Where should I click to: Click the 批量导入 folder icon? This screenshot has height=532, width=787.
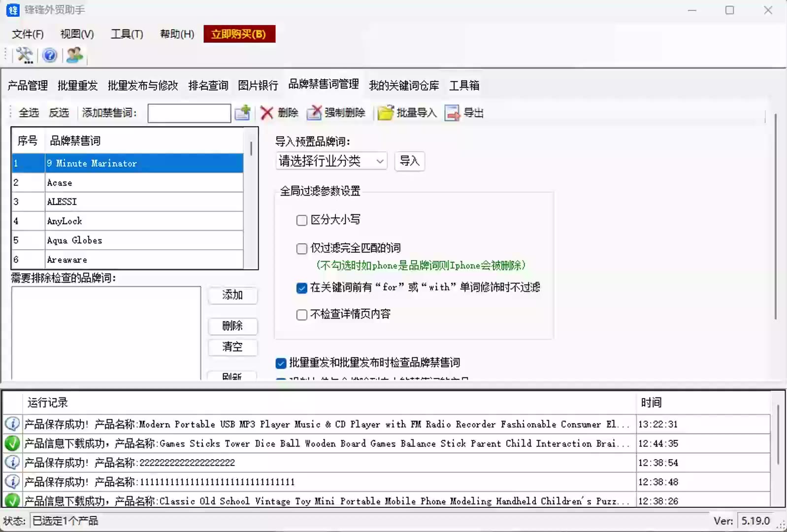click(x=386, y=113)
